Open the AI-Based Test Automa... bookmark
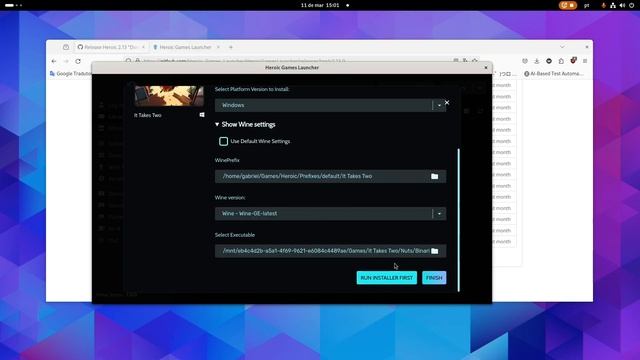Screen dimensions: 640x360 [x=554, y=74]
